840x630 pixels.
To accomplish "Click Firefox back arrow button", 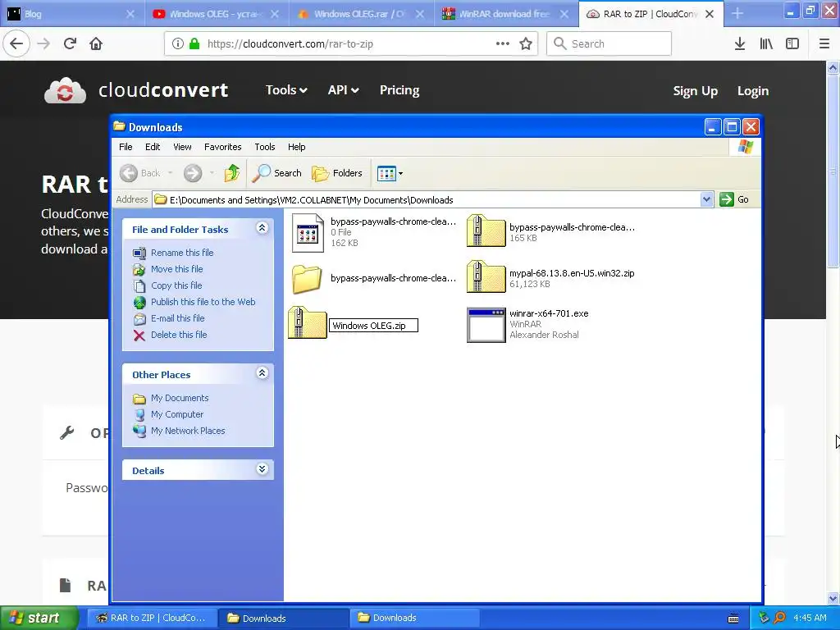I will click(16, 44).
